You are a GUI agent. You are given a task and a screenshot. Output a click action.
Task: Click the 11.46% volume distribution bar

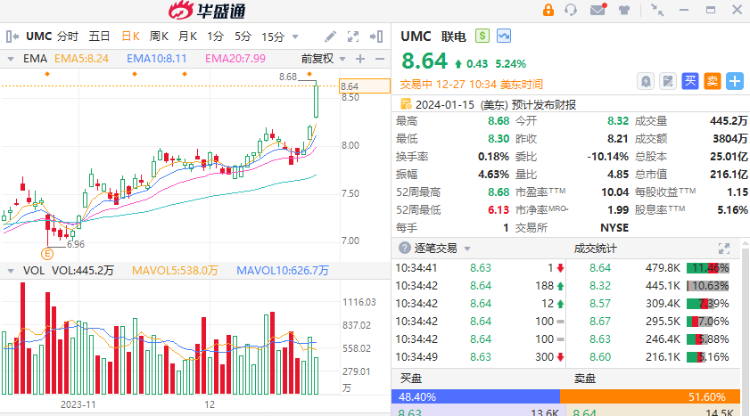[x=708, y=268]
